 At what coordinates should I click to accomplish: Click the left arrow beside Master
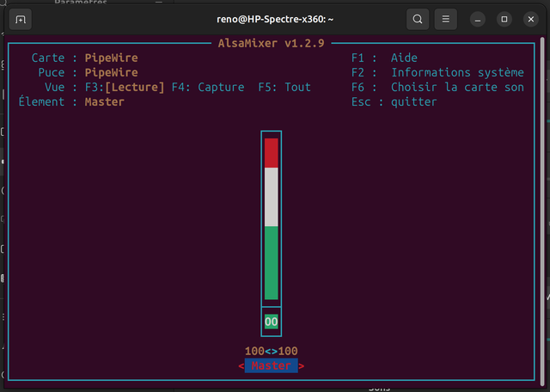click(241, 366)
